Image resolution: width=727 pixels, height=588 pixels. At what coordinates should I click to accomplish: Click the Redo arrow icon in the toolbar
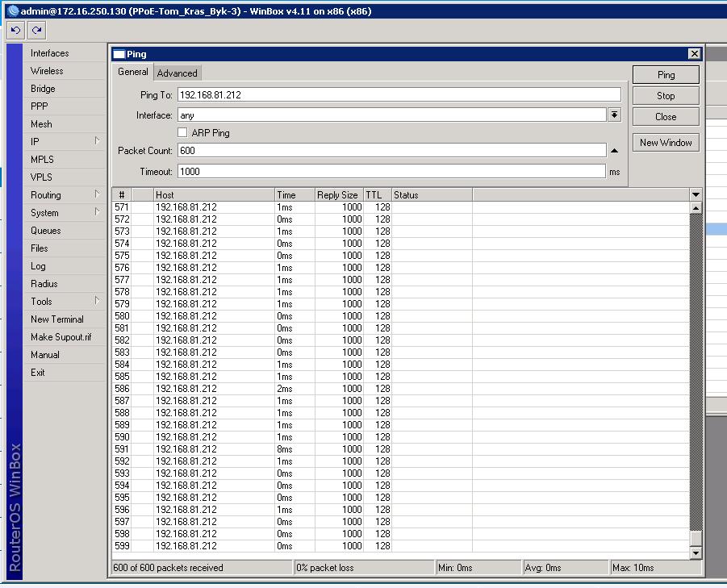pyautogui.click(x=36, y=31)
